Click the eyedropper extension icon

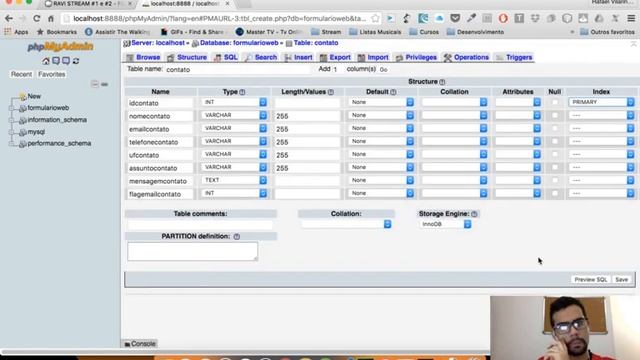pyautogui.click(x=471, y=18)
